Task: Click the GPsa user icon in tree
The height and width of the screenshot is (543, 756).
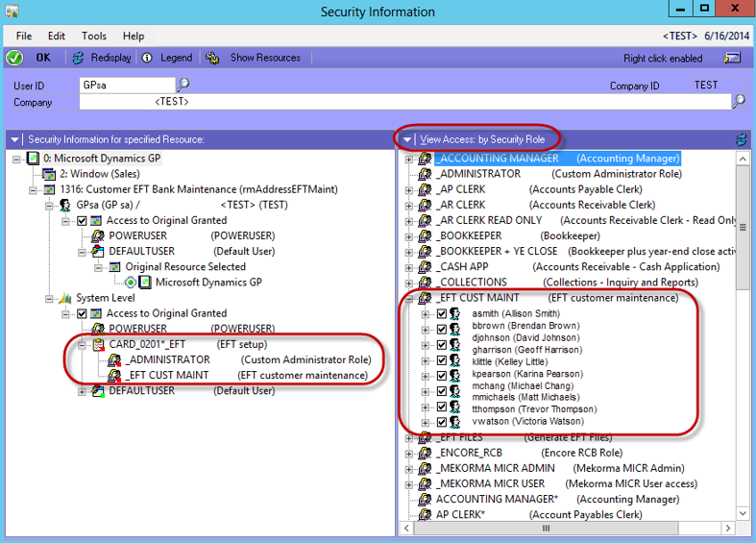Action: tap(65, 205)
